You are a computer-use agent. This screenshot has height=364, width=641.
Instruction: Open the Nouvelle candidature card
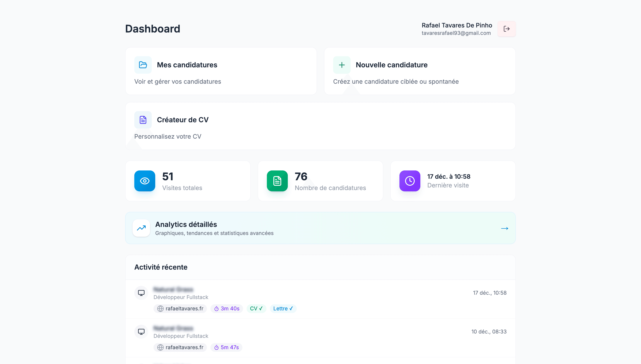click(419, 71)
